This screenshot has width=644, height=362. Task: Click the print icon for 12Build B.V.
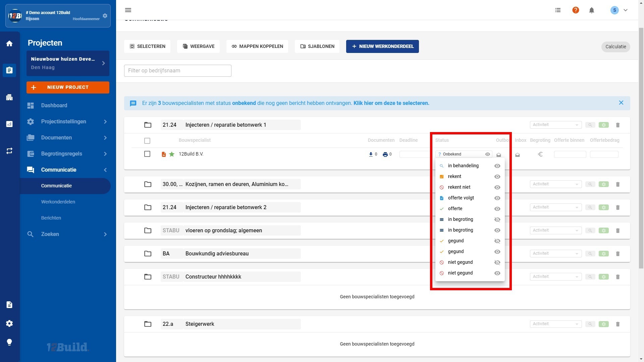click(385, 154)
